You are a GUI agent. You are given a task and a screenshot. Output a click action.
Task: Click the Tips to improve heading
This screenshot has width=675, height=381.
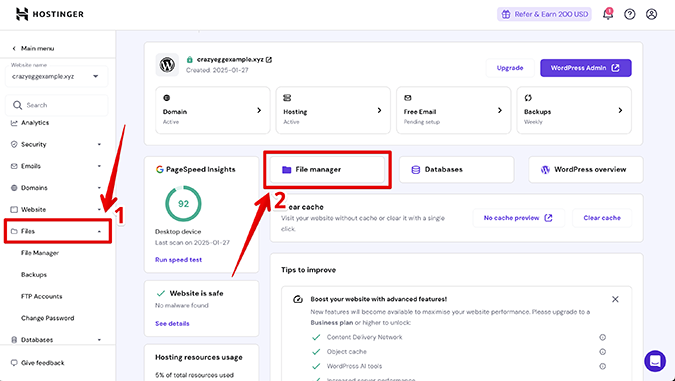tap(309, 270)
